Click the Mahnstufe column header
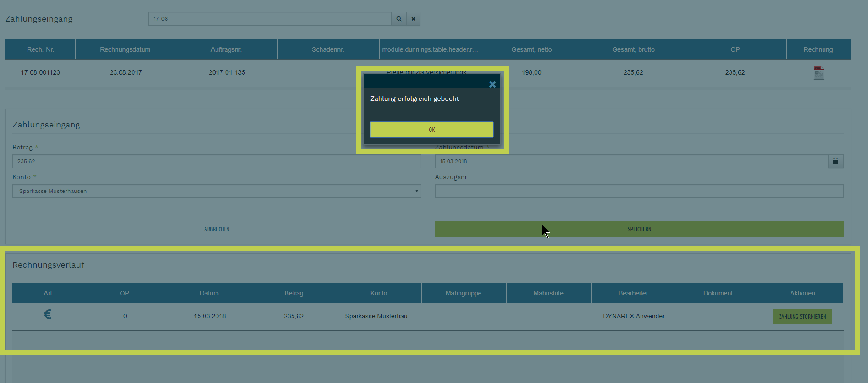 [548, 293]
